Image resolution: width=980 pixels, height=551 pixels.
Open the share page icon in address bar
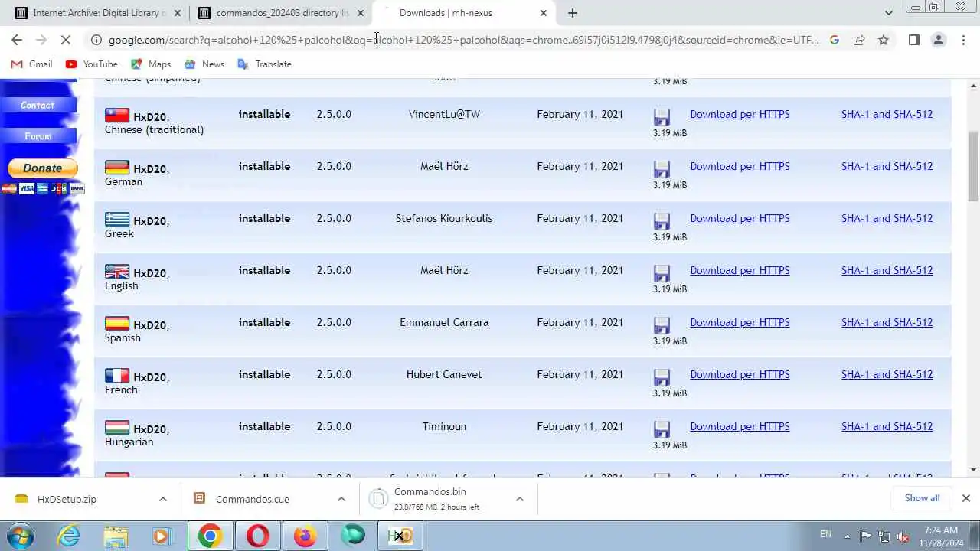pos(859,40)
